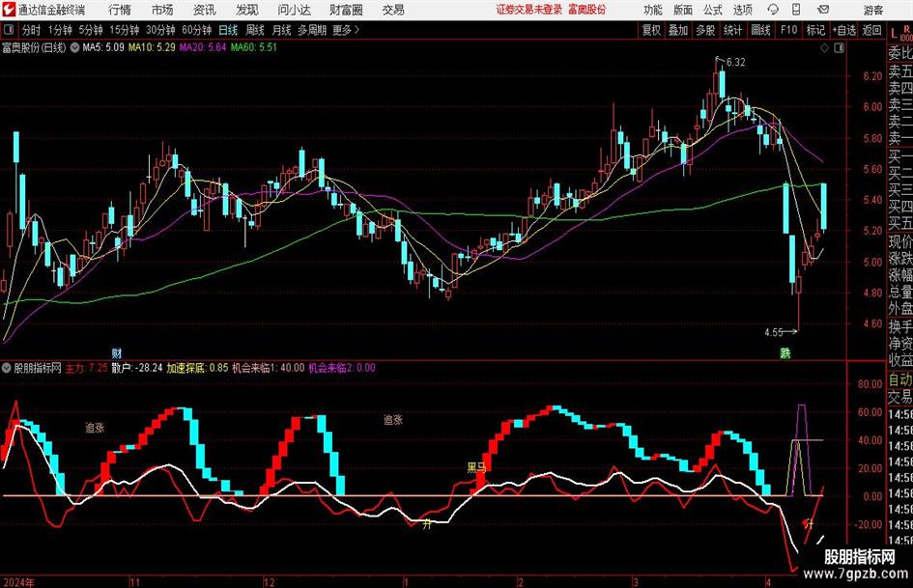This screenshot has height=588, width=913.
Task: Click the 叠加 overlay button
Action: [x=678, y=30]
